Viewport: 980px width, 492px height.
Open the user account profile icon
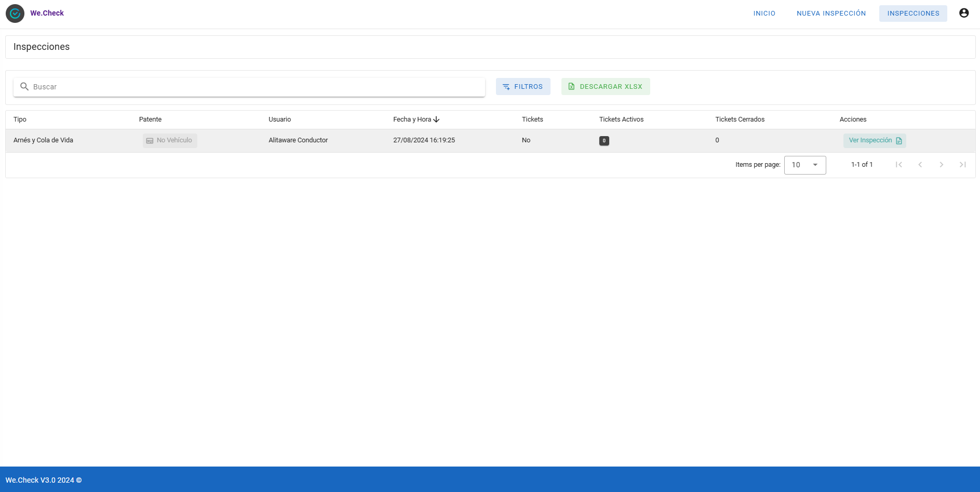pos(963,14)
